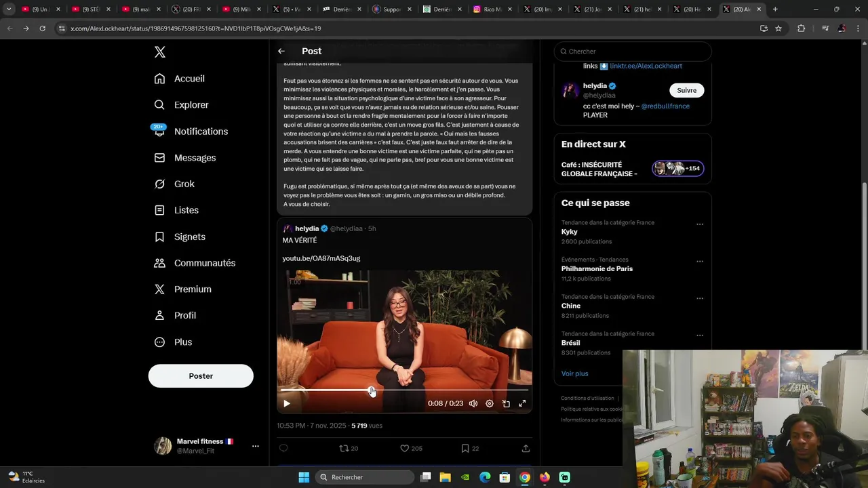Click the video progress bar scrubber
The height and width of the screenshot is (488, 868).
click(372, 390)
